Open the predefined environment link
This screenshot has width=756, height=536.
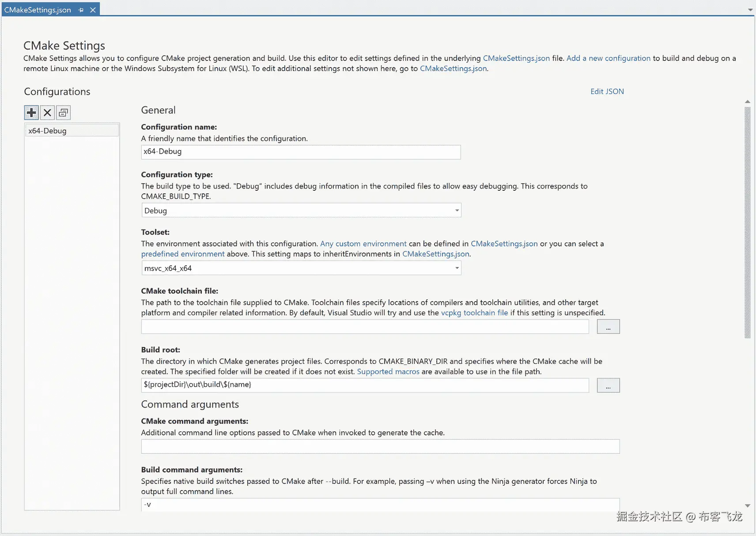[x=182, y=254]
